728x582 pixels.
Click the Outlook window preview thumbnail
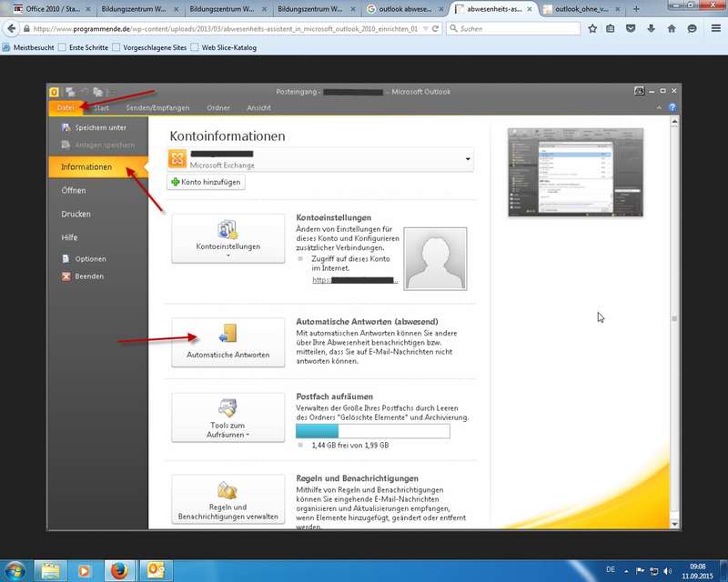(x=576, y=172)
